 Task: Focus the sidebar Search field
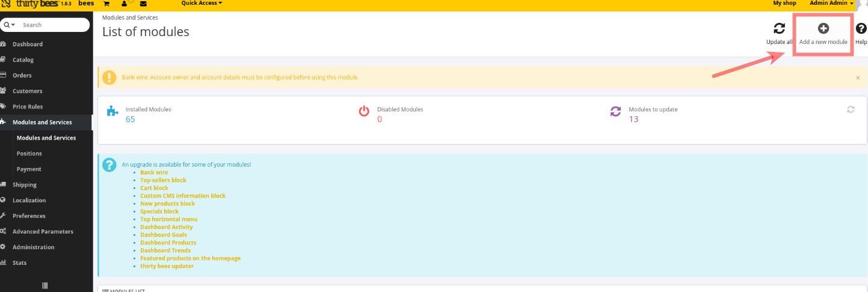(x=53, y=25)
